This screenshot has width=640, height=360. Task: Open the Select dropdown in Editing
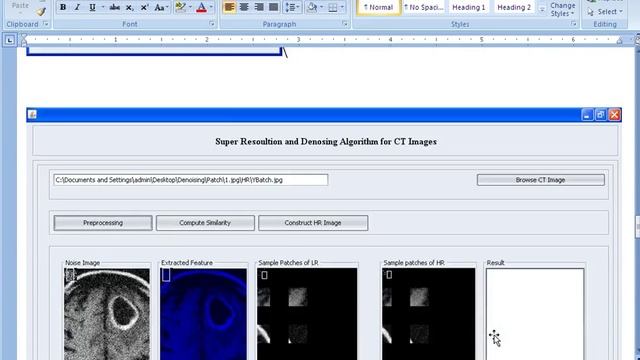[605, 12]
